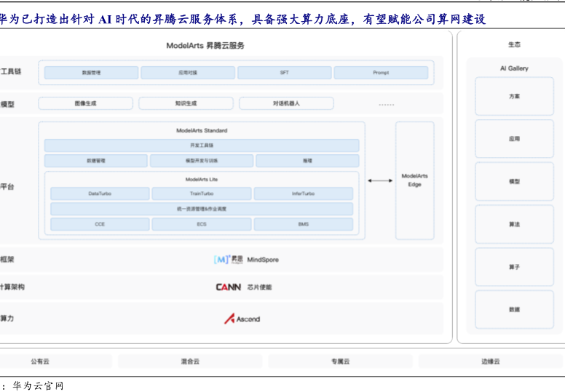Click the ModelArts 昇腾云服务 title
Viewport: 565px width, 392px height.
point(205,46)
